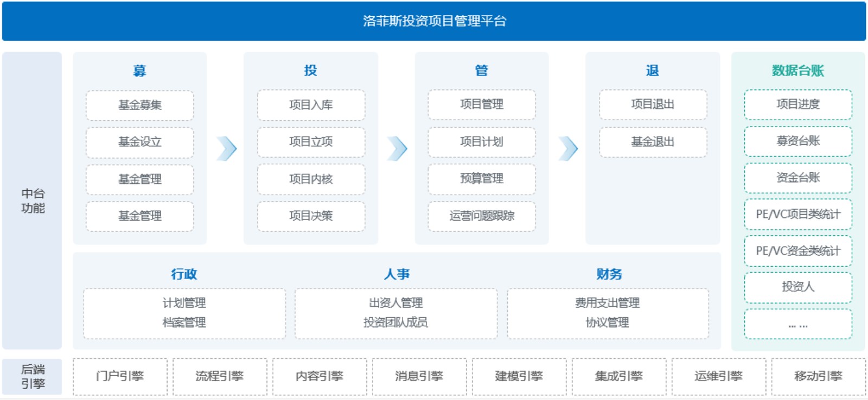
Task: Select the 移动引擎 box
Action: (819, 376)
